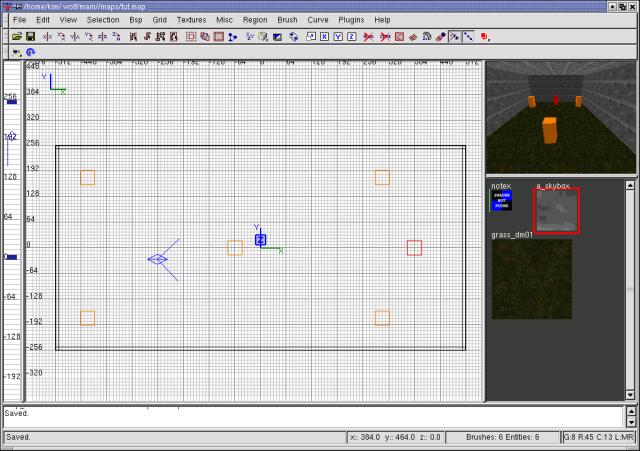This screenshot has height=451, width=640.
Task: Open the Brush menu
Action: (287, 20)
